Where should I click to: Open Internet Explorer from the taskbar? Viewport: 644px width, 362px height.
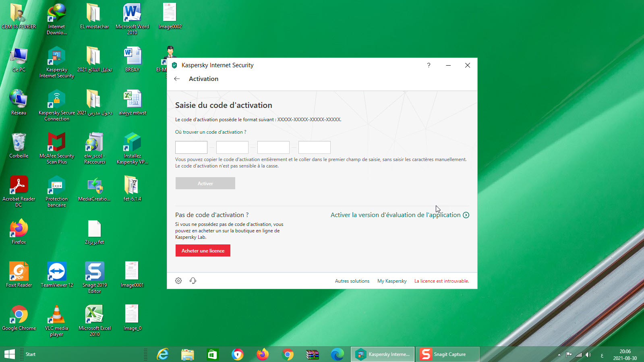tap(163, 354)
